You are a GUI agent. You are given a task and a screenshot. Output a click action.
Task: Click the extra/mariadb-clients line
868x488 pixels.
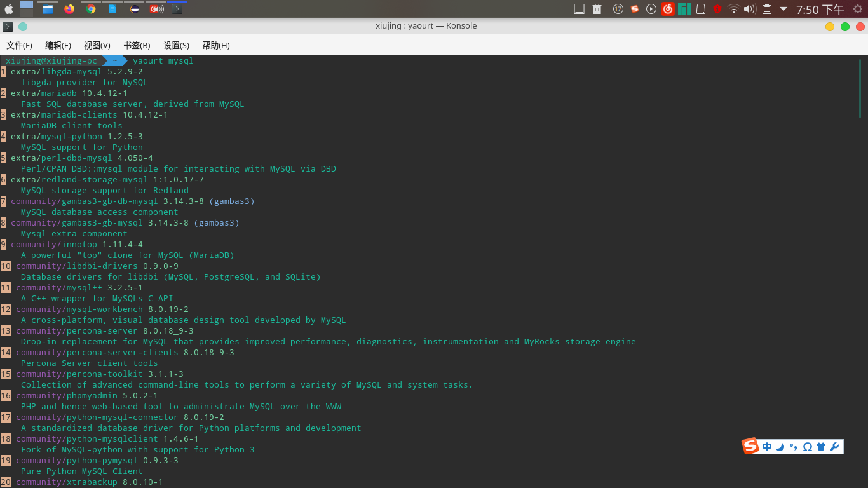(x=90, y=115)
